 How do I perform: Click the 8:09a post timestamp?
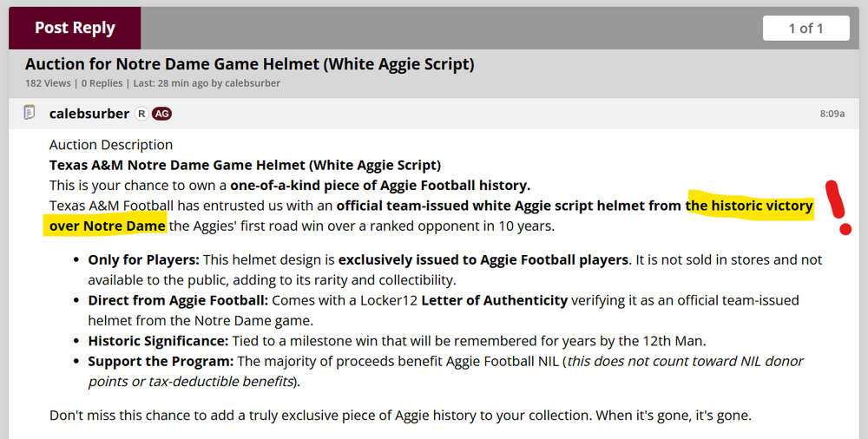832,114
